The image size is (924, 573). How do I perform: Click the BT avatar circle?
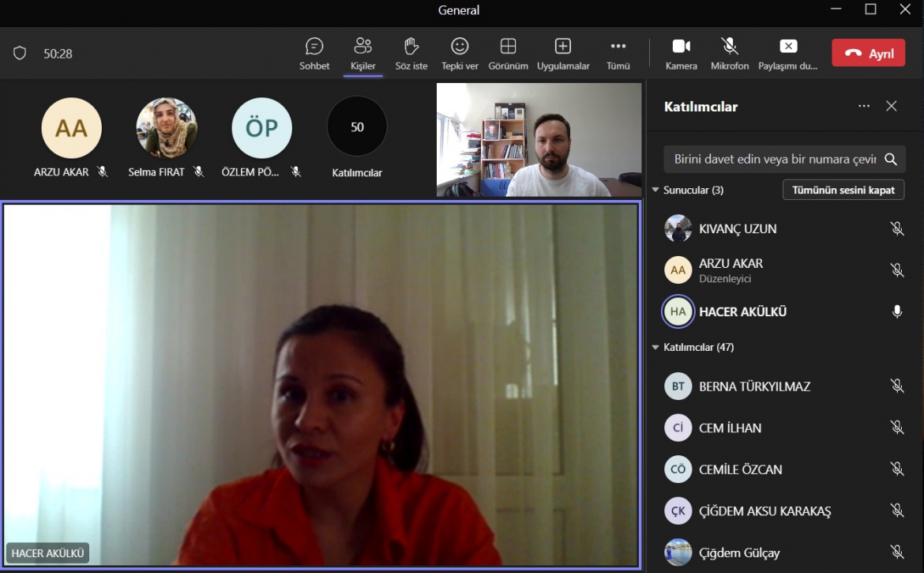point(678,386)
